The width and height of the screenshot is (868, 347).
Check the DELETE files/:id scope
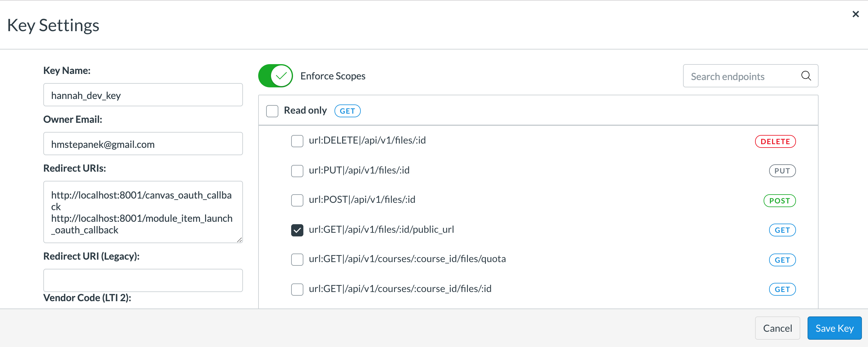tap(297, 141)
